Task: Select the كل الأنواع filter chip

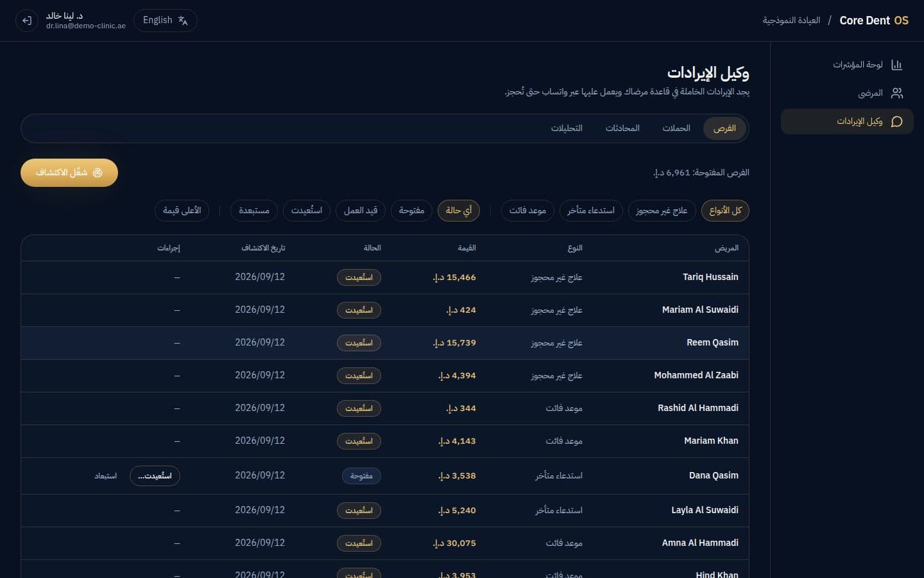Action: click(725, 211)
